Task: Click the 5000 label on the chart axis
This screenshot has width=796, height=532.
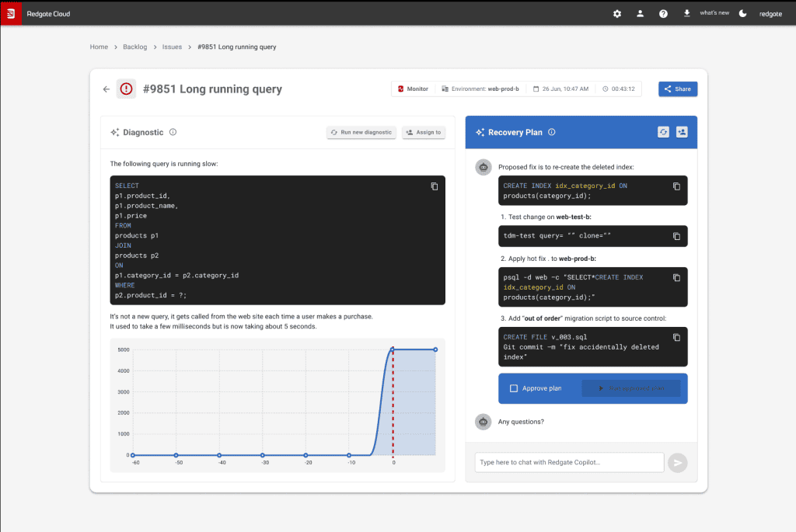Action: click(124, 350)
